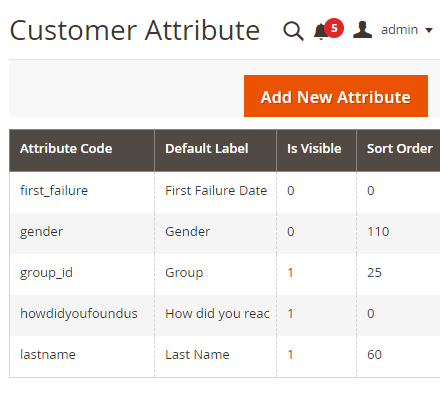Screen dimensions: 440x400
Task: Open the admin username menu
Action: 399,30
